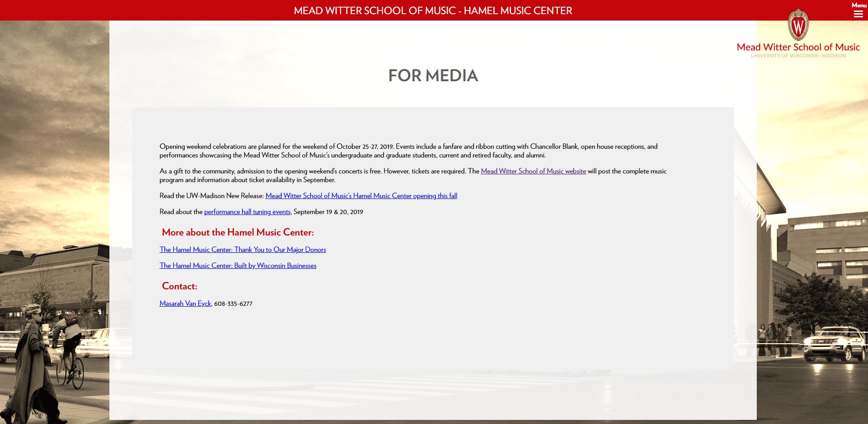Click the 'More about the Hamel Music Center:' heading

coord(238,232)
